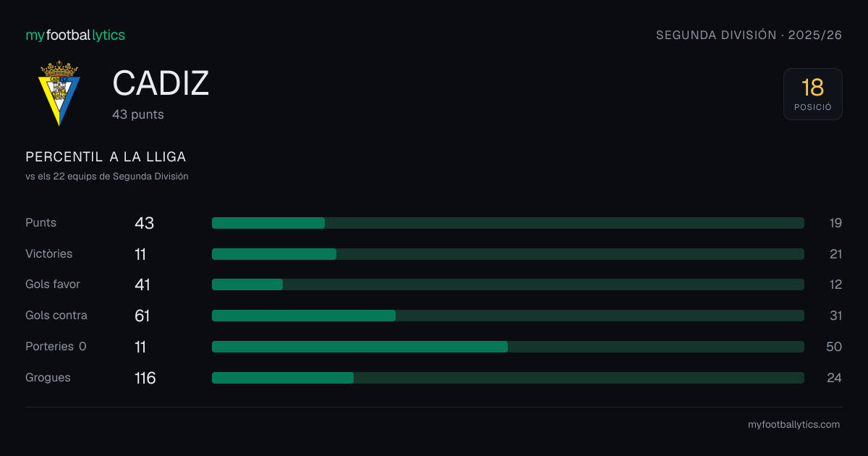Click the Segunda División 2025/26 label
Image resolution: width=868 pixels, height=456 pixels.
pos(749,35)
